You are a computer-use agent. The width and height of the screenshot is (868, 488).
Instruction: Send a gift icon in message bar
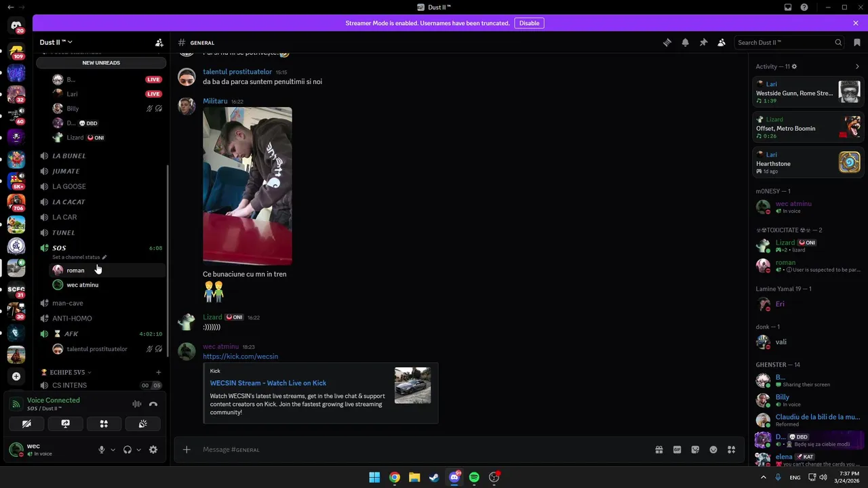[658, 449]
